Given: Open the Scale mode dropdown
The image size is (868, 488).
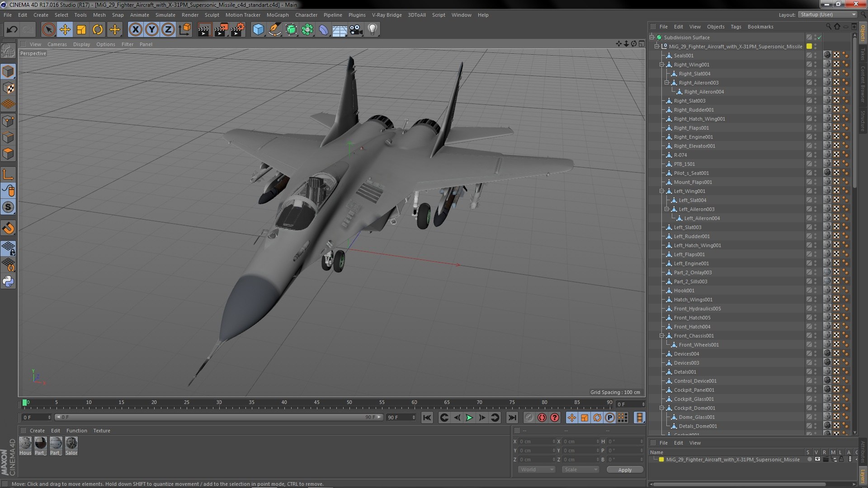Looking at the screenshot, I should [x=580, y=469].
